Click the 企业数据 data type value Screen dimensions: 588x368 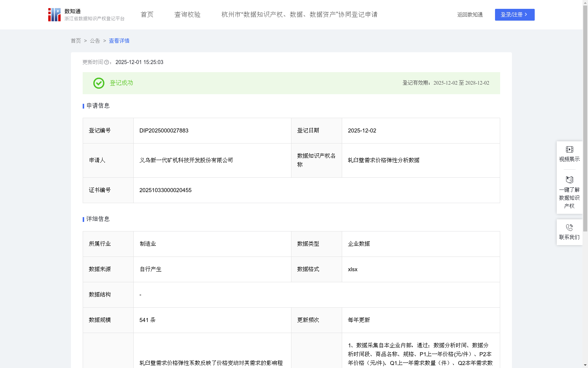pos(359,244)
